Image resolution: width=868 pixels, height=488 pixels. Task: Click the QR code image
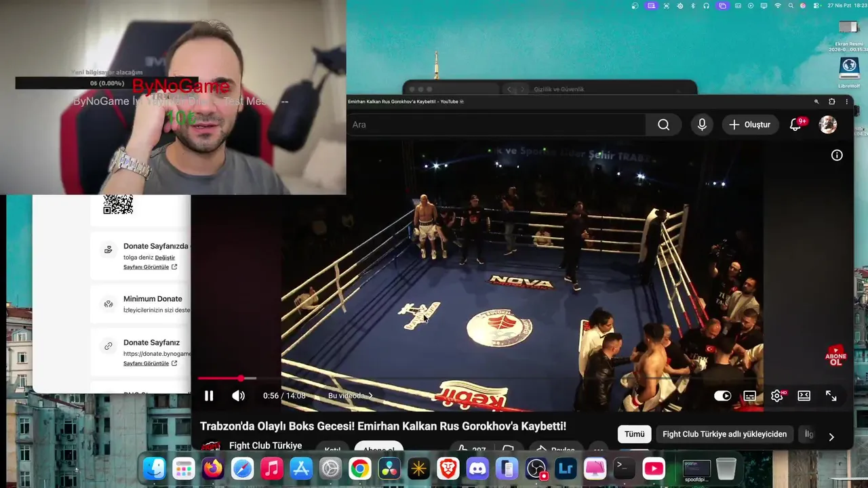(x=118, y=204)
